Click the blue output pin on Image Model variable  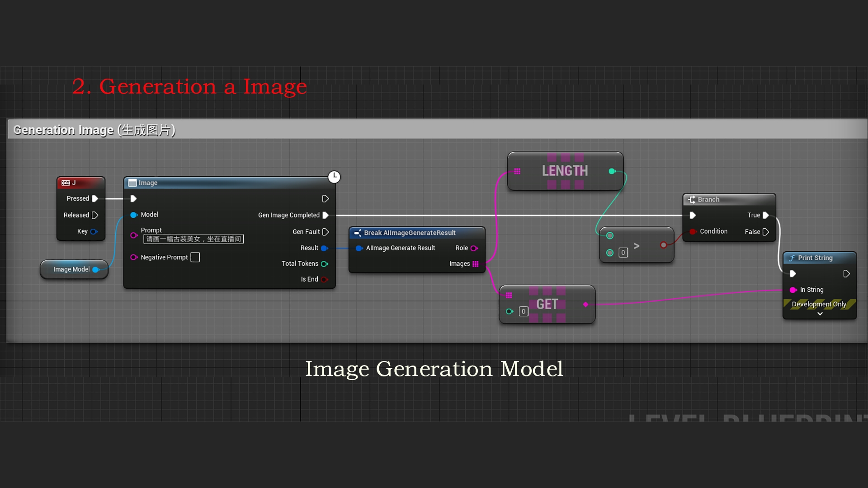tap(96, 269)
